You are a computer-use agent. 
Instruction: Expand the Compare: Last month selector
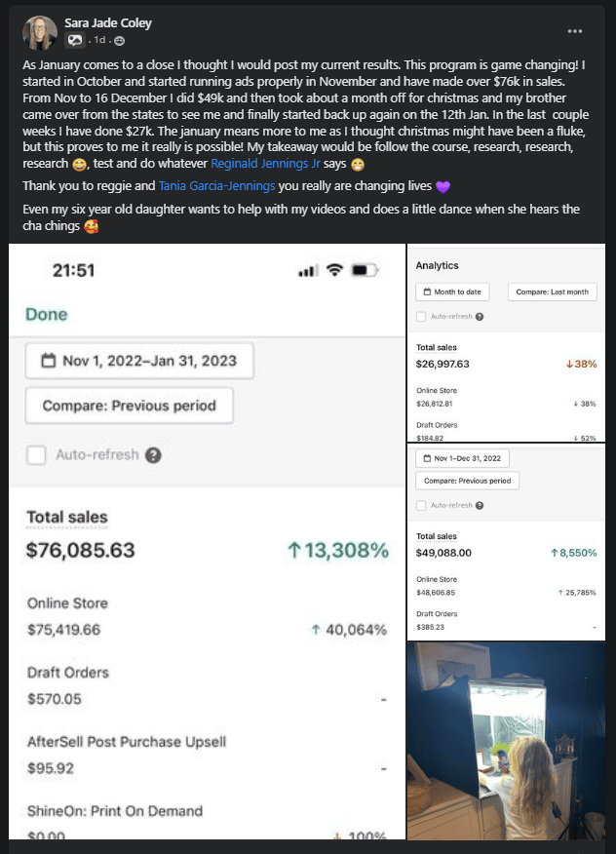click(552, 291)
